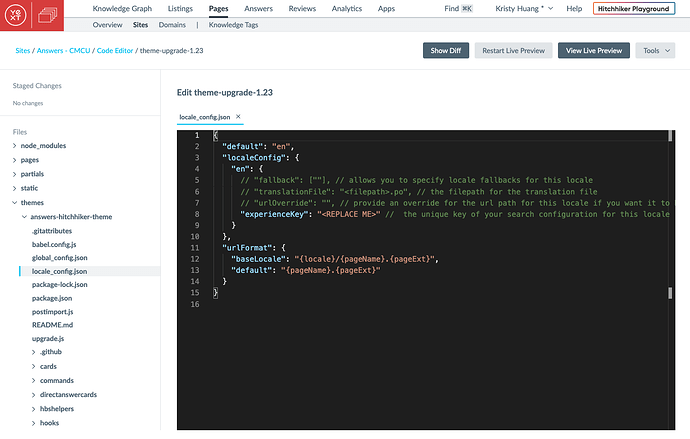Open the Find search box

click(x=458, y=8)
